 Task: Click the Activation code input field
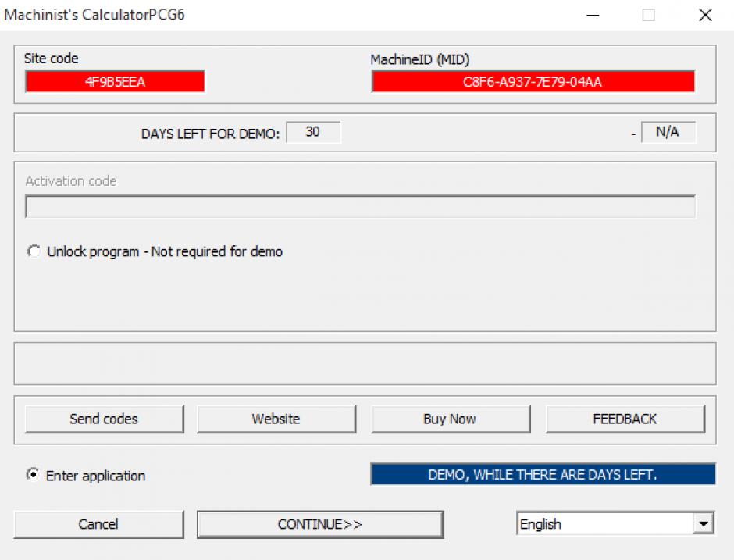pyautogui.click(x=360, y=206)
